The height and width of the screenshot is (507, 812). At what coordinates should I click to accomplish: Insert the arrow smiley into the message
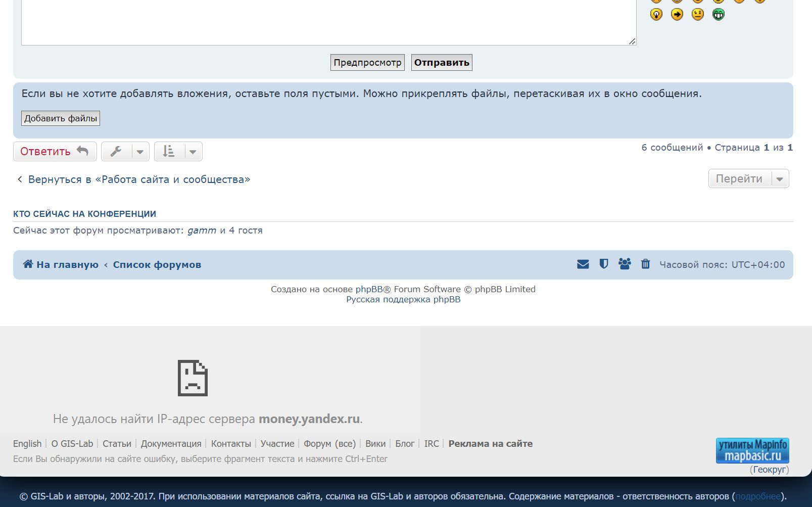[676, 15]
